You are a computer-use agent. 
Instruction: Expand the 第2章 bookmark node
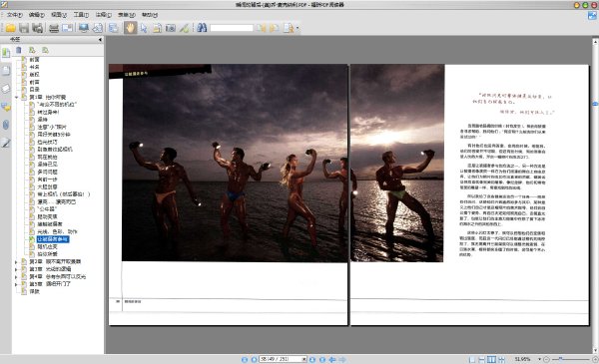click(x=16, y=262)
